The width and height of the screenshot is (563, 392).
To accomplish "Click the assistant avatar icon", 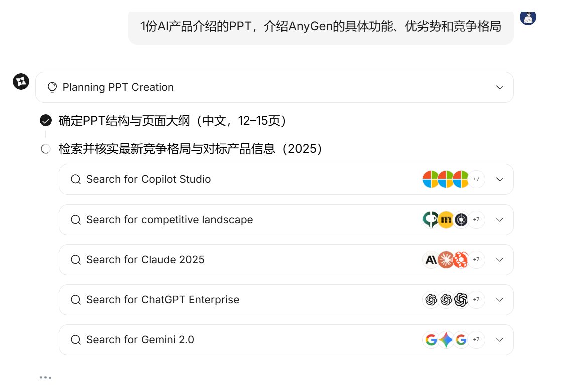I will [x=20, y=82].
